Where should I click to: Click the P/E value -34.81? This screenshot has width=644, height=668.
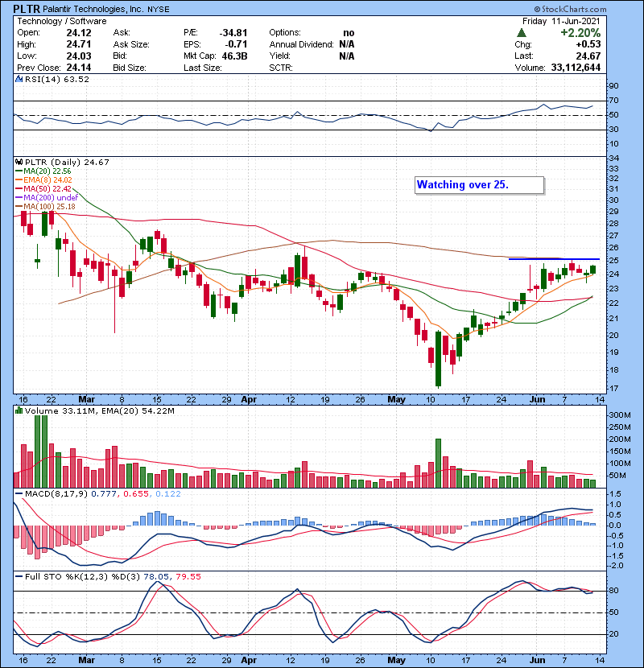(233, 33)
